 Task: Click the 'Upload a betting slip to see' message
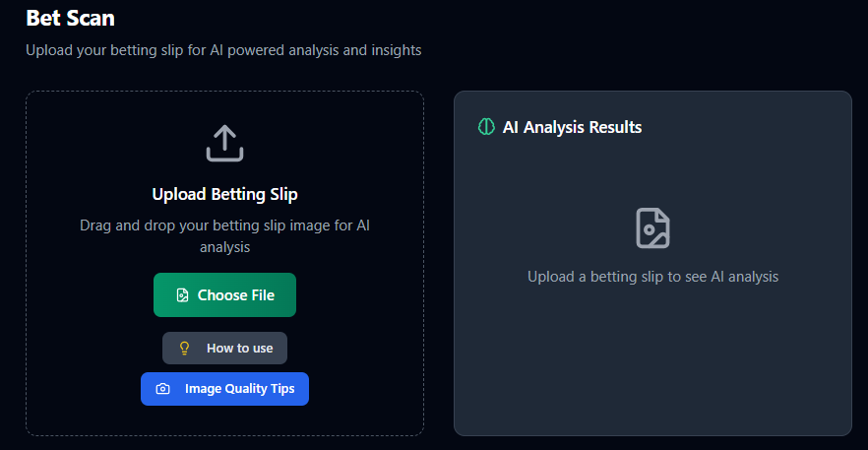(652, 277)
